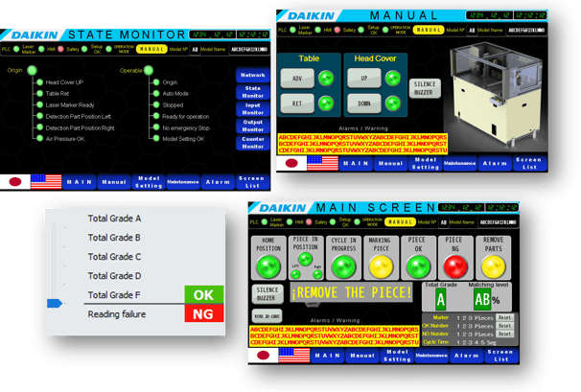Image resolution: width=581 pixels, height=392 pixels.
Task: Click the Home Position green indicator
Action: click(x=268, y=266)
